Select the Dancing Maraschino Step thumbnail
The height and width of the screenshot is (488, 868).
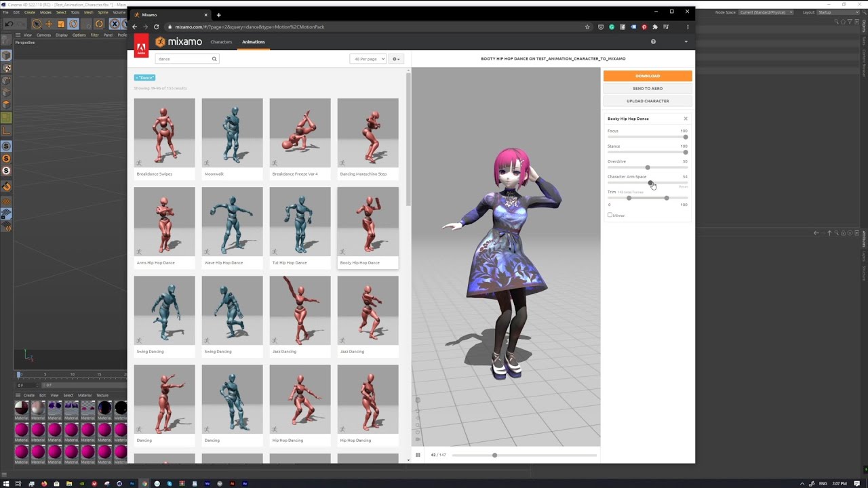point(368,133)
